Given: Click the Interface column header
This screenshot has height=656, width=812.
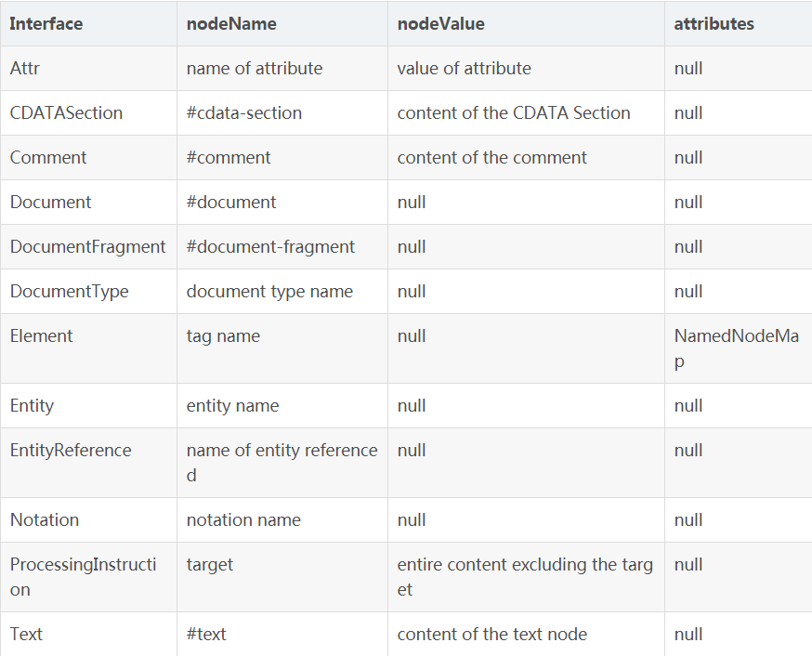Looking at the screenshot, I should (x=88, y=24).
